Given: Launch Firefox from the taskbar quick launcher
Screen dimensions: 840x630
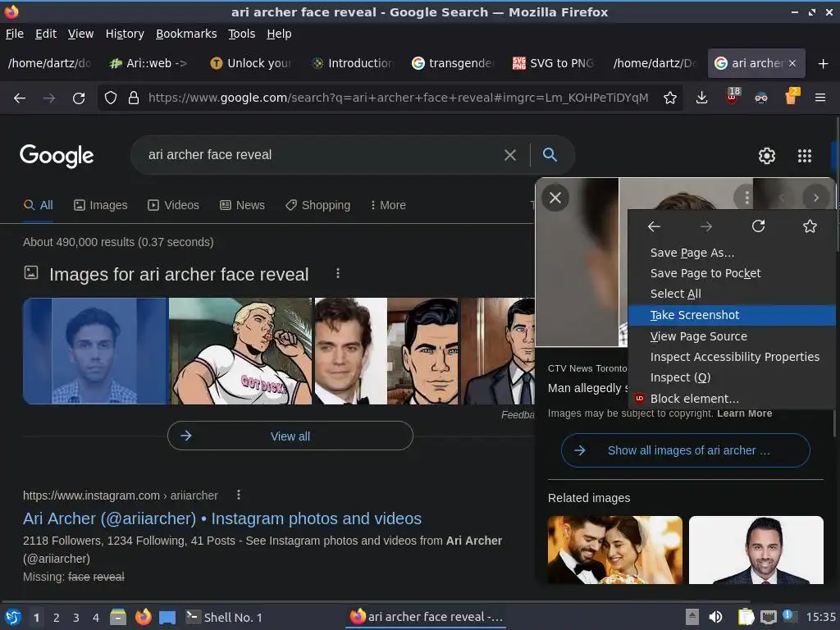Looking at the screenshot, I should (x=143, y=617).
